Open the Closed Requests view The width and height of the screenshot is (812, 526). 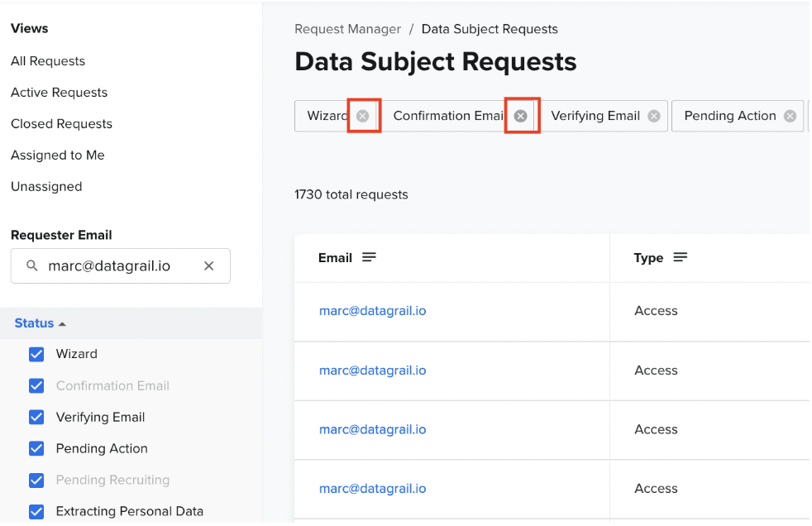[x=62, y=124]
